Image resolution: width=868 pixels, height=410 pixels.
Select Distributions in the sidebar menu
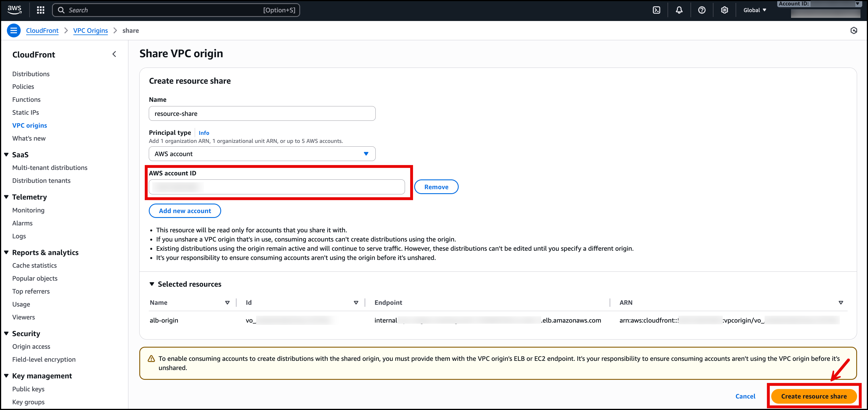[x=31, y=74]
